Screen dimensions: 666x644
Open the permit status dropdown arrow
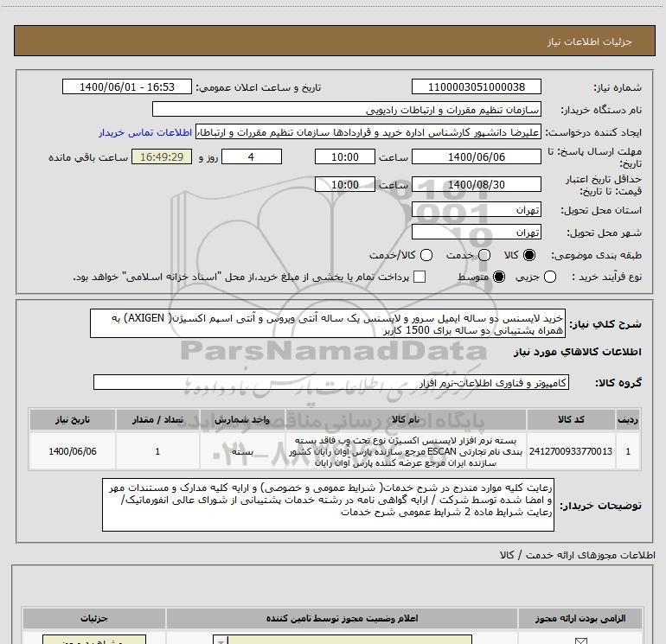click(221, 641)
